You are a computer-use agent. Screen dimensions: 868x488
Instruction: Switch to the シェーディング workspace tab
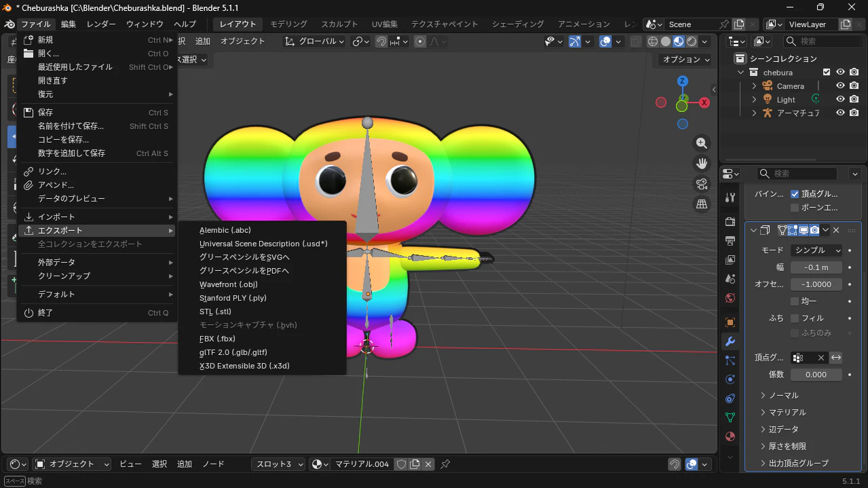(518, 24)
